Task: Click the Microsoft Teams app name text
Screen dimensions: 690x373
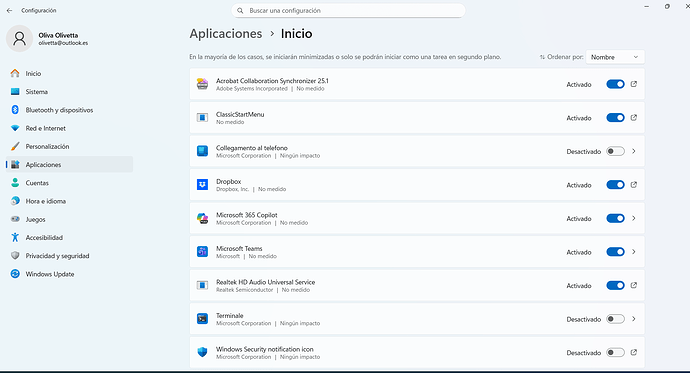Action: click(x=239, y=249)
